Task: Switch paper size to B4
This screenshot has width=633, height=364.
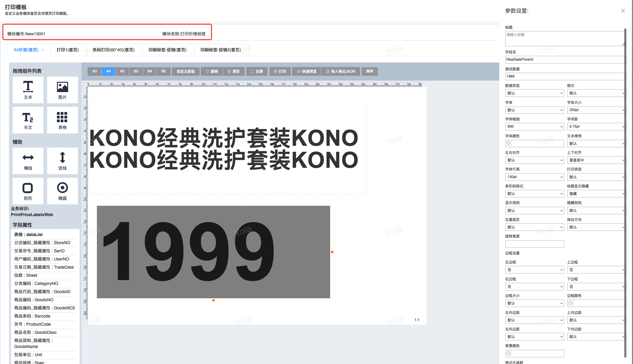Action: (x=150, y=71)
